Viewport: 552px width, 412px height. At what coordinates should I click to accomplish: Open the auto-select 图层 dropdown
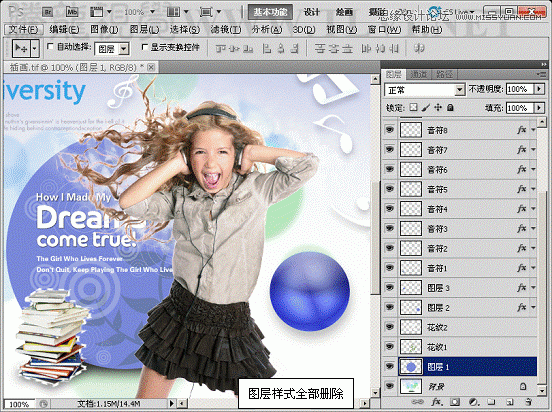tap(124, 49)
